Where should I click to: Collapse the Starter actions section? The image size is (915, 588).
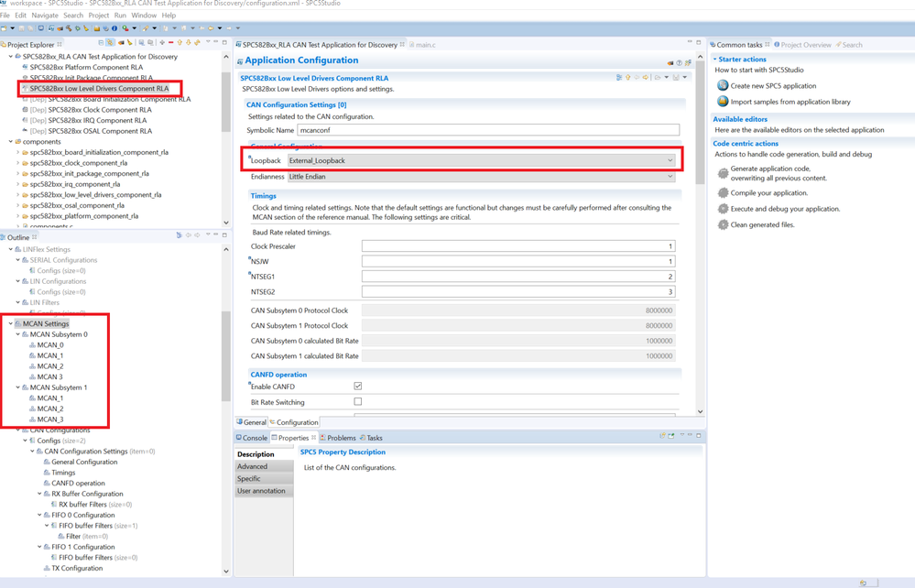714,59
